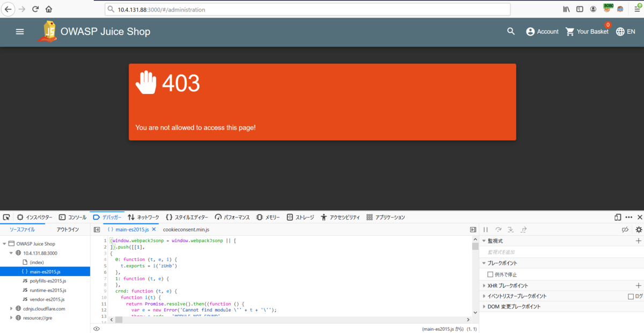Toggle the right debugger pane
The width and height of the screenshot is (644, 333).
tap(473, 229)
